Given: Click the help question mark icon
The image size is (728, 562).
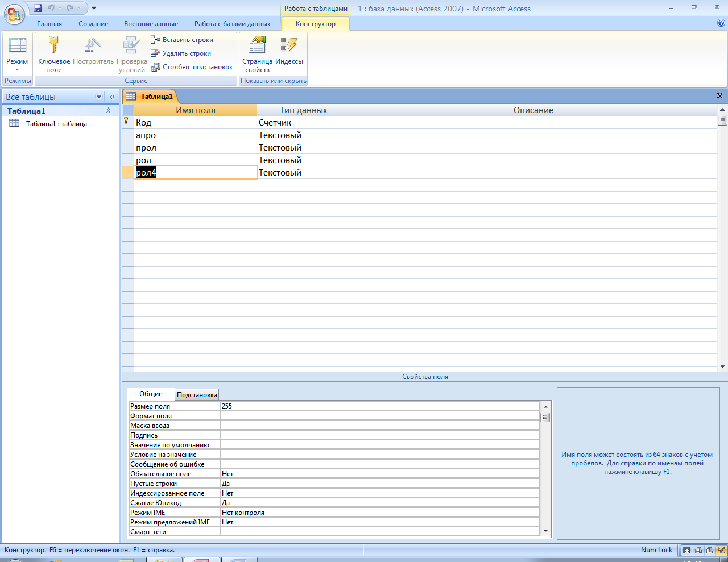Looking at the screenshot, I should pyautogui.click(x=721, y=23).
